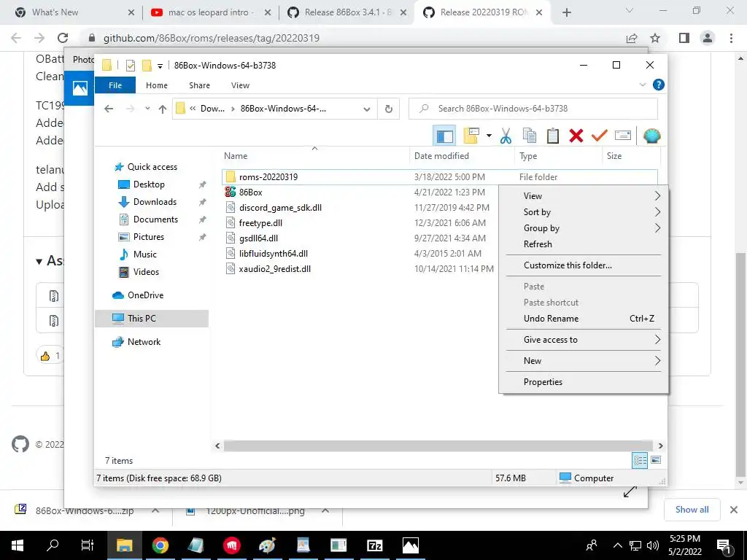
Task: Expand the ribbon with the chevron
Action: (642, 85)
